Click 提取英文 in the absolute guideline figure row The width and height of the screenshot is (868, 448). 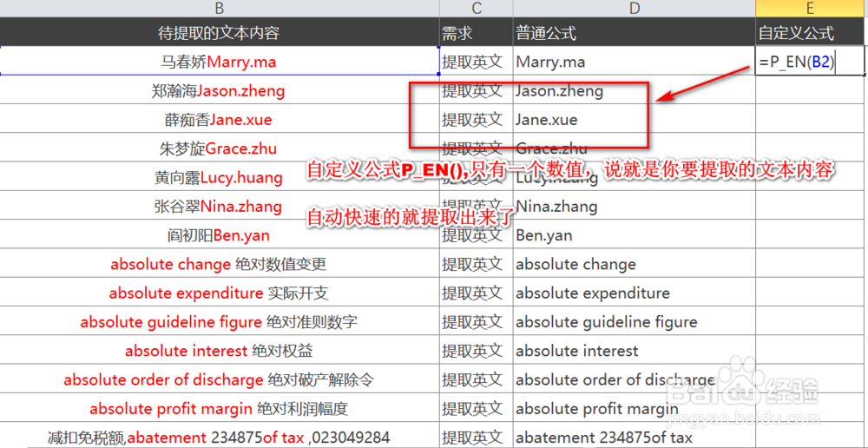click(x=477, y=321)
